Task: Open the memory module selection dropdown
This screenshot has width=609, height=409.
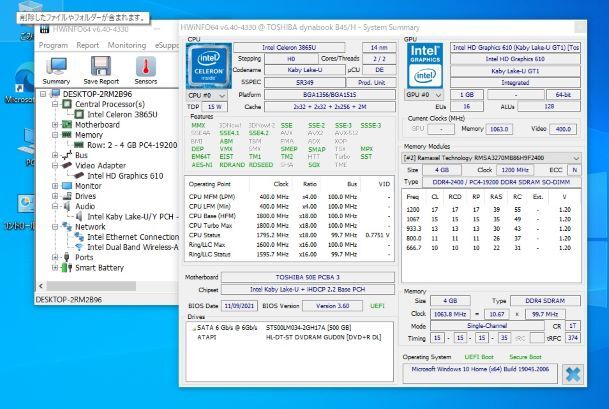Action: click(x=491, y=158)
